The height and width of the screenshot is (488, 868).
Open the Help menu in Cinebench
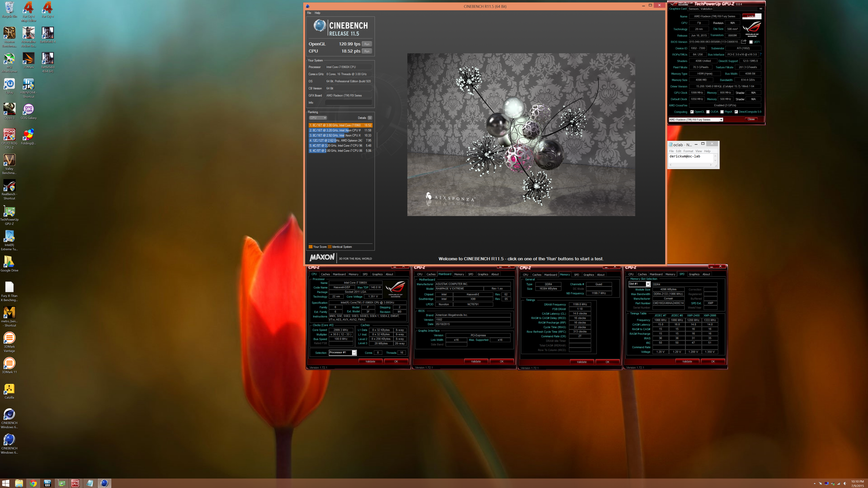coord(317,13)
